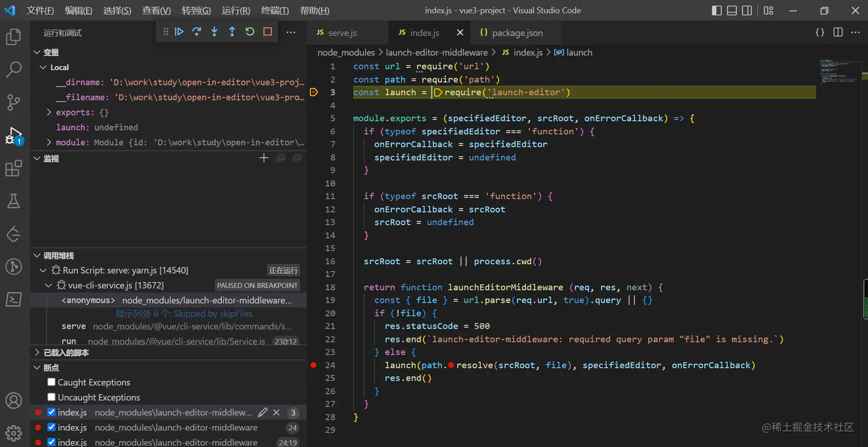Add a watch expression with plus icon
Viewport: 868px width, 447px height.
[263, 158]
